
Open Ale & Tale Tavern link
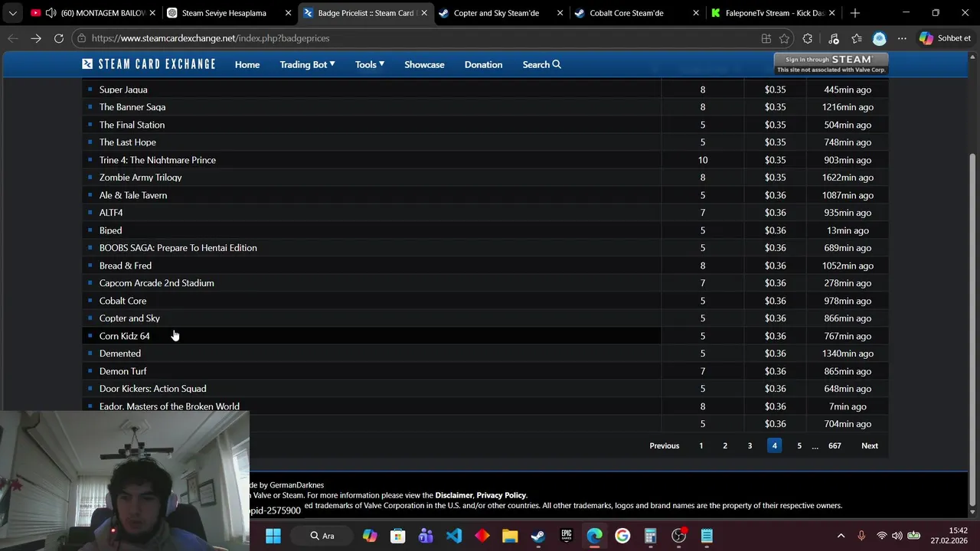(133, 195)
